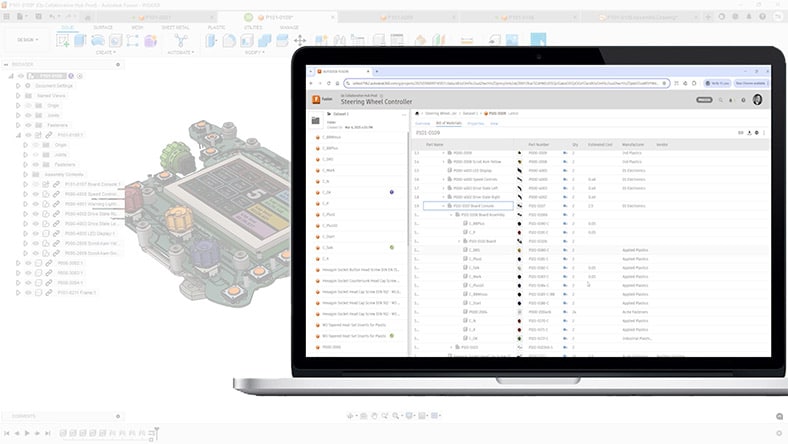Expand the Named Views tree node

click(x=18, y=96)
